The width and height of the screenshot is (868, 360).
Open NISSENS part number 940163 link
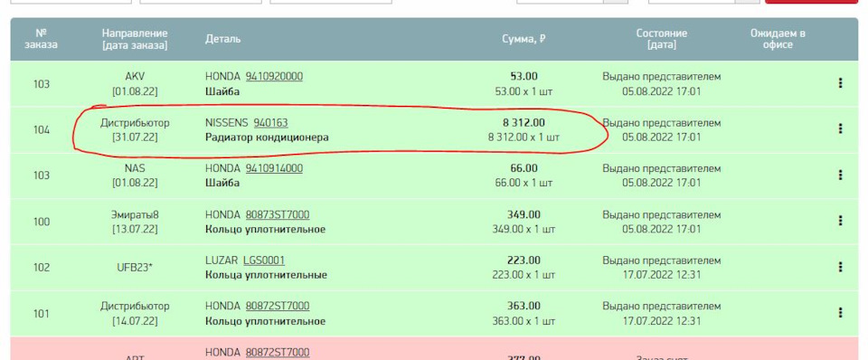click(270, 122)
